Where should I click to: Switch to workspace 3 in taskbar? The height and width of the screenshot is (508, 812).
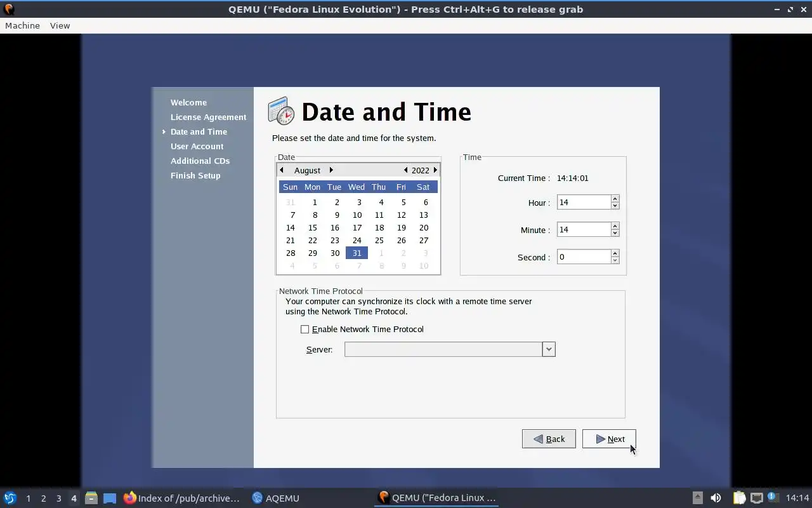coord(58,498)
